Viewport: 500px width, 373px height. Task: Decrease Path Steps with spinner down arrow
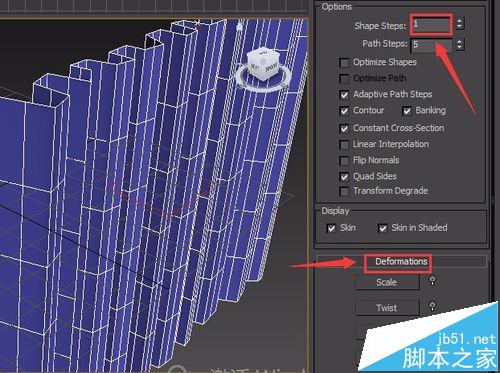[x=460, y=48]
